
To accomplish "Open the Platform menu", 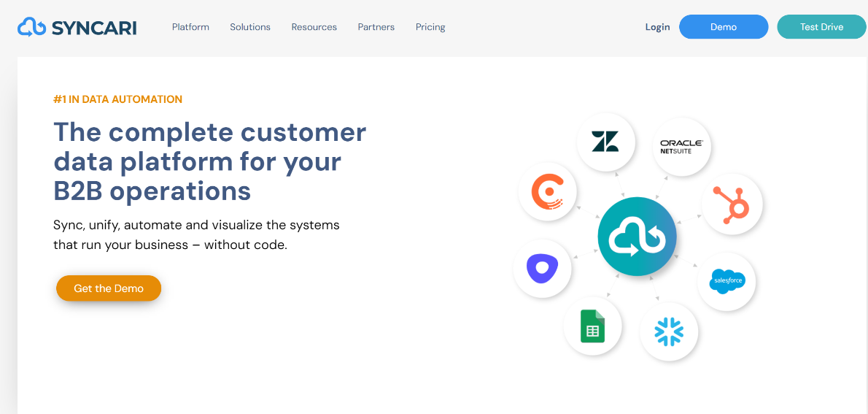I will (190, 27).
